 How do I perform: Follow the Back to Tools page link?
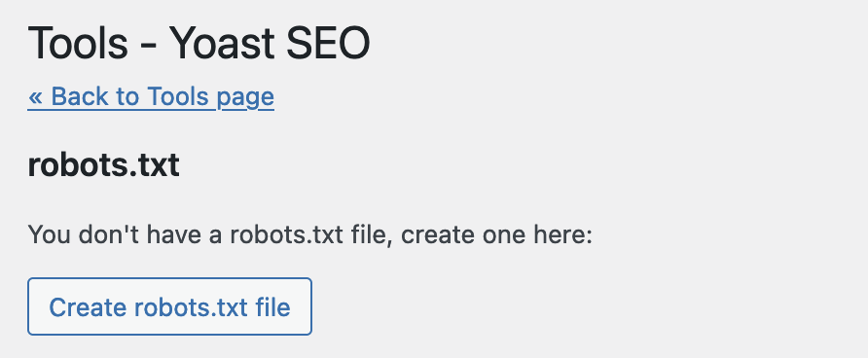[151, 97]
